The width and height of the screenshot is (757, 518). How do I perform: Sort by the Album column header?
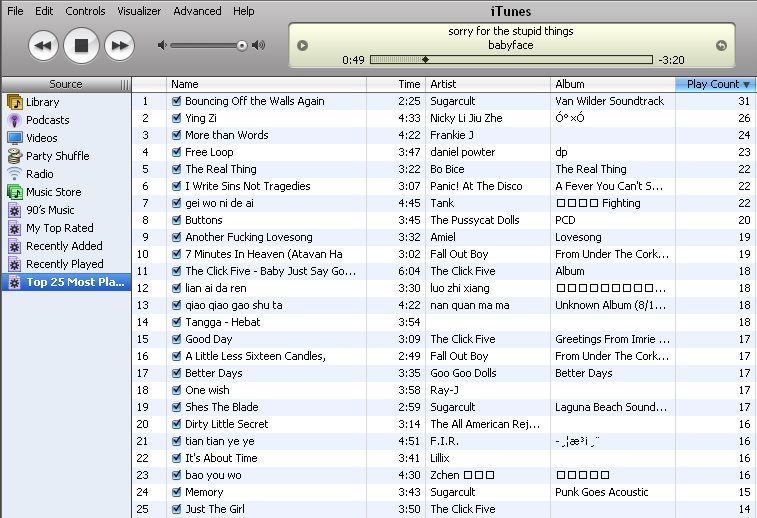(x=613, y=84)
